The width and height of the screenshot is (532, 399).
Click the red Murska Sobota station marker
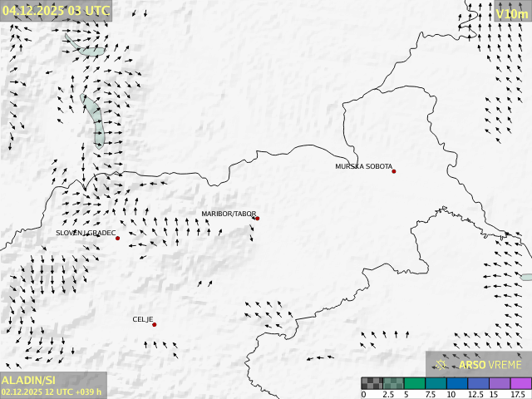[394, 171]
